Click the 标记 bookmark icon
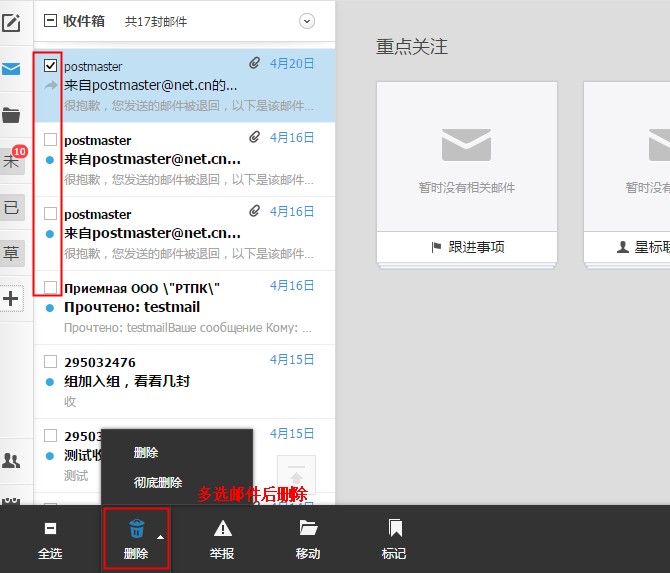 point(394,529)
